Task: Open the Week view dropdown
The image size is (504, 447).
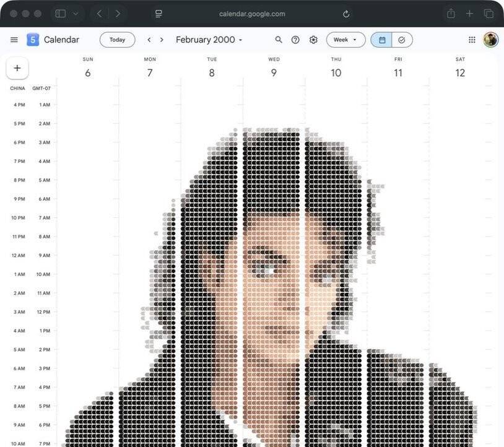Action: click(345, 40)
